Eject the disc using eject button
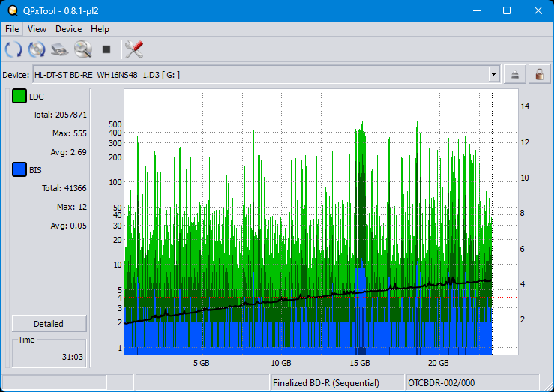Screen dimensions: 554x392 pyautogui.click(x=515, y=74)
